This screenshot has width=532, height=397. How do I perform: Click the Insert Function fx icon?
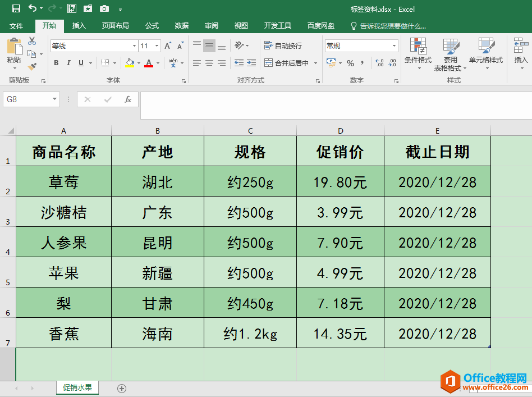(128, 99)
